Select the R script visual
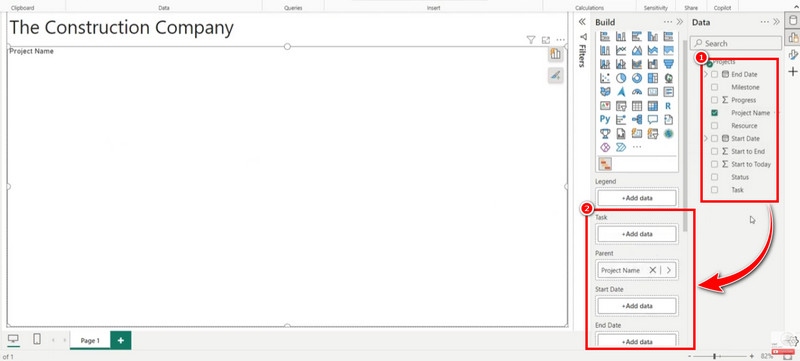The width and height of the screenshot is (800, 361). click(668, 106)
